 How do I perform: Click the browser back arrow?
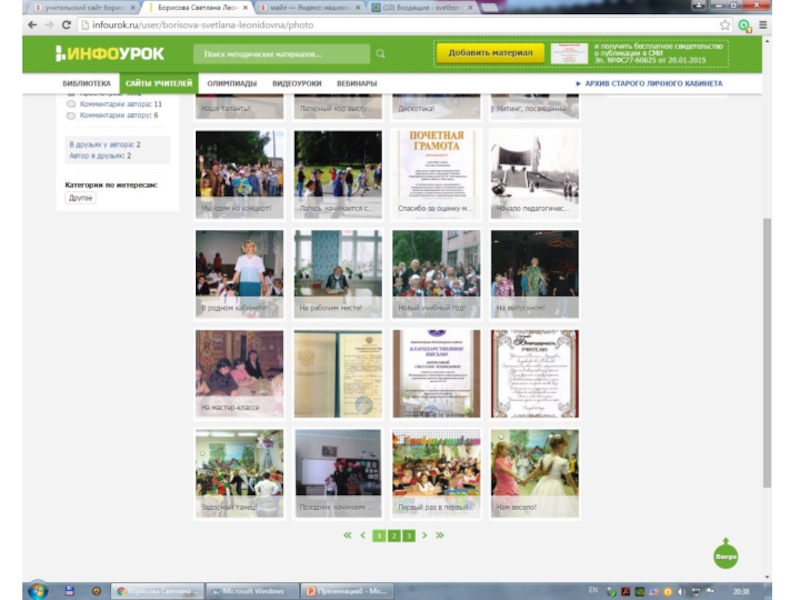32,25
